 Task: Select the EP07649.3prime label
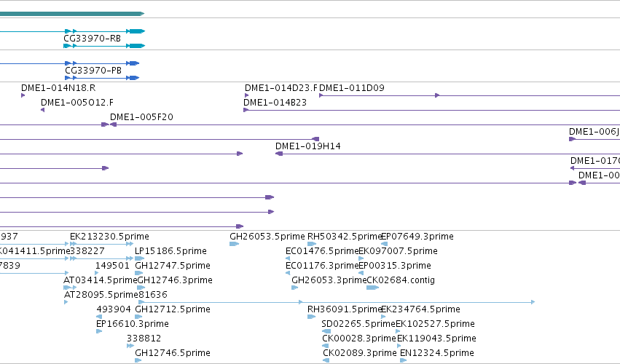point(417,237)
